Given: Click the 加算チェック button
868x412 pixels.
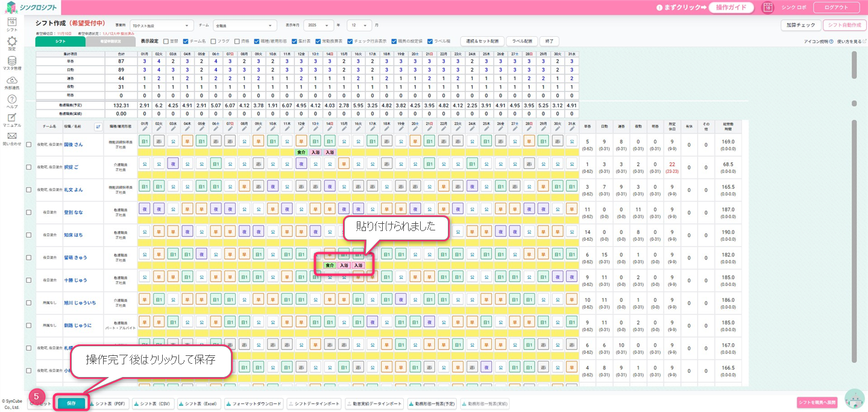Looking at the screenshot, I should click(800, 25).
